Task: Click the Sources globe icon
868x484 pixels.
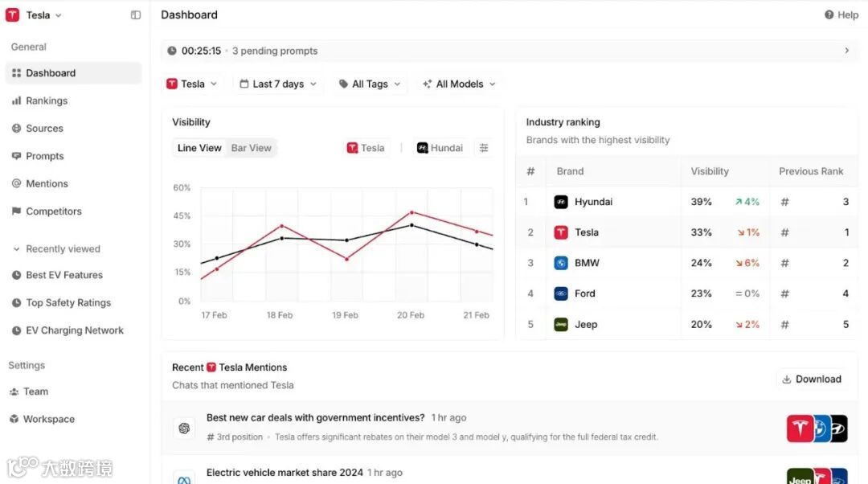Action: tap(16, 129)
